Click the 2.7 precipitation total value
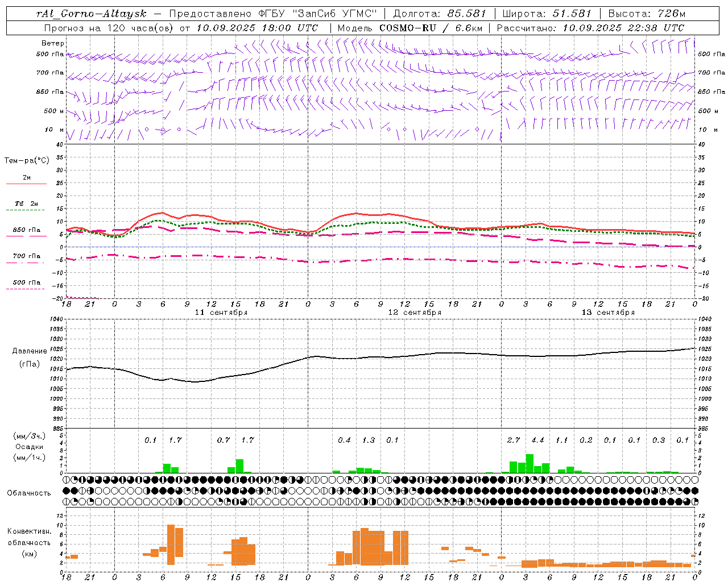This screenshot has height=582, width=728. (514, 440)
